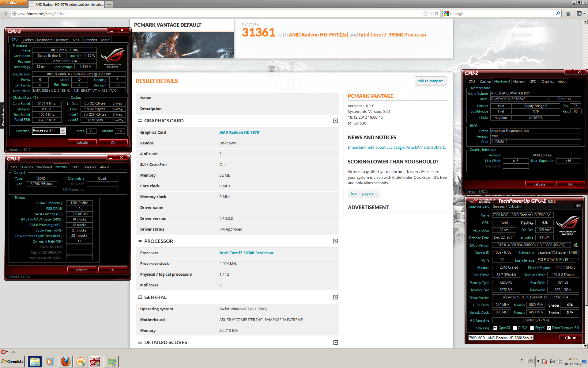Click the Feedback side tab

[x=2, y=115]
